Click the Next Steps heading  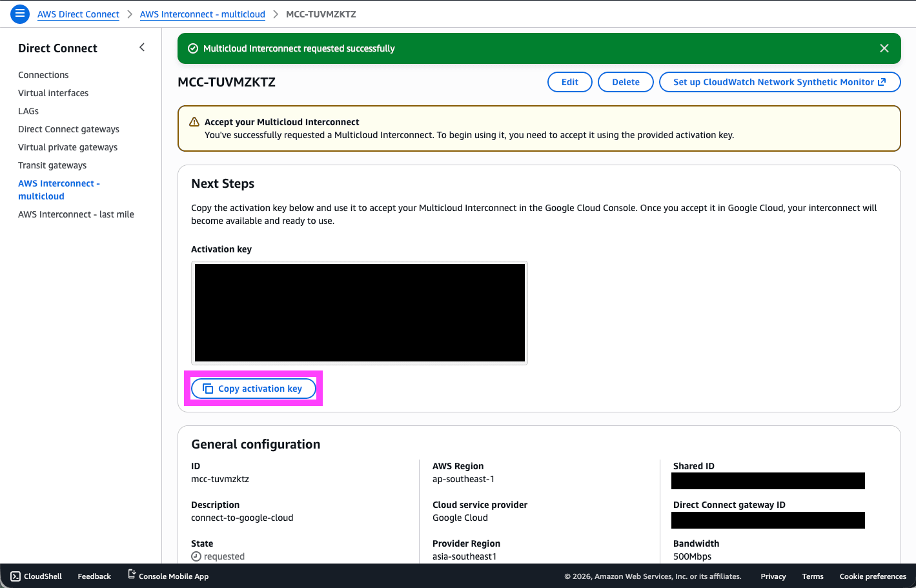click(x=223, y=183)
